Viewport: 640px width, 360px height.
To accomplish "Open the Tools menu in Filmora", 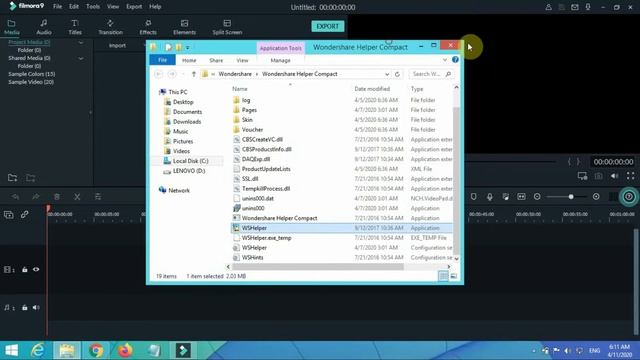I will pos(93,7).
